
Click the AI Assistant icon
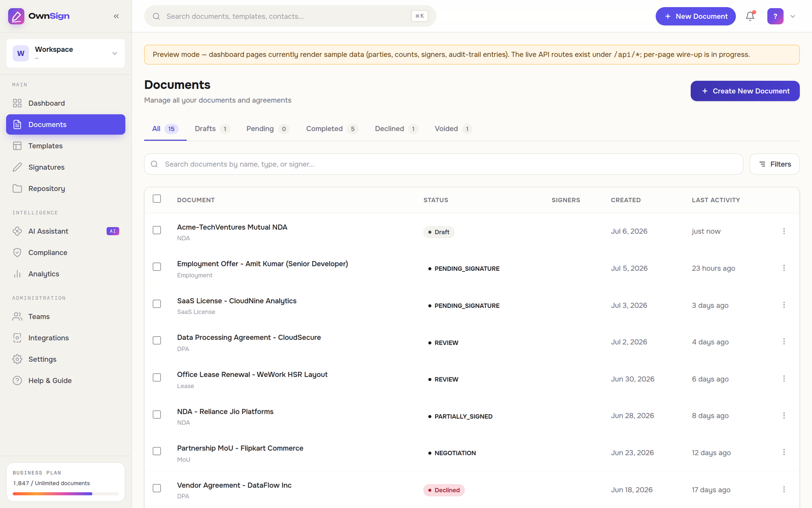click(x=17, y=231)
